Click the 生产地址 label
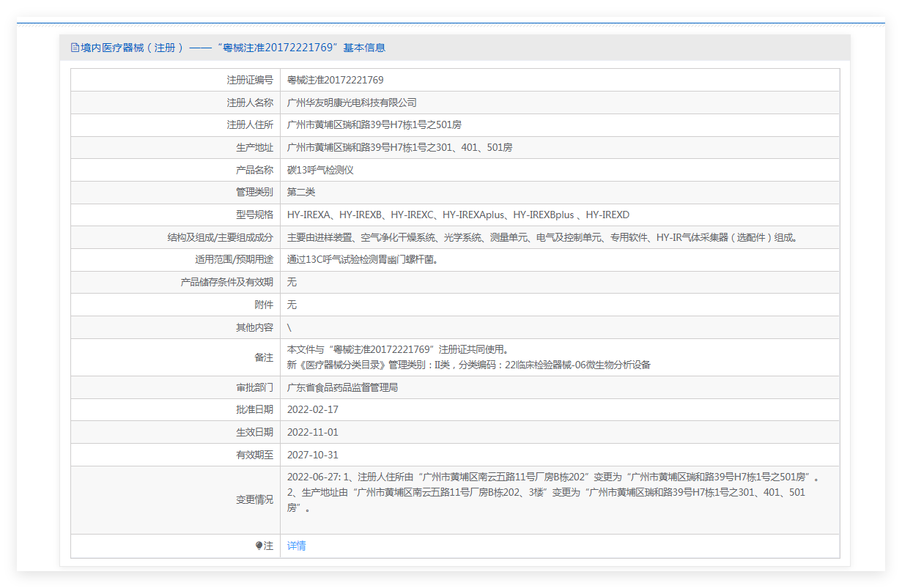This screenshot has height=588, width=902. (254, 147)
